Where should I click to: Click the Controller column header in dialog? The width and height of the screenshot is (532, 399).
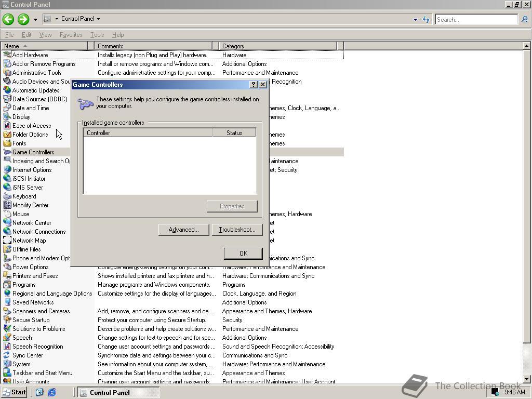pos(148,132)
